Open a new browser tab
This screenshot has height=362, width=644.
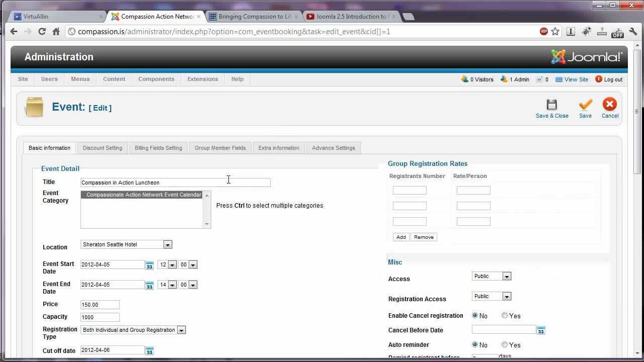409,17
